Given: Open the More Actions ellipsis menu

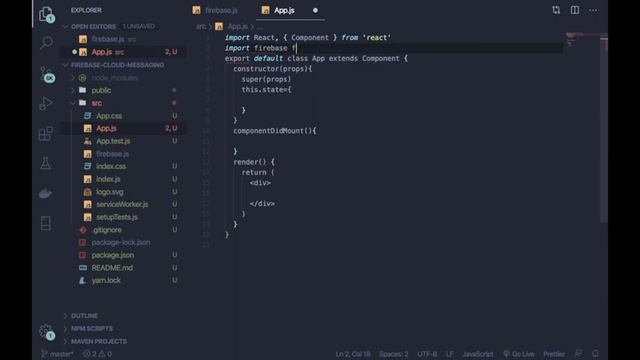Looking at the screenshot, I should coord(593,10).
